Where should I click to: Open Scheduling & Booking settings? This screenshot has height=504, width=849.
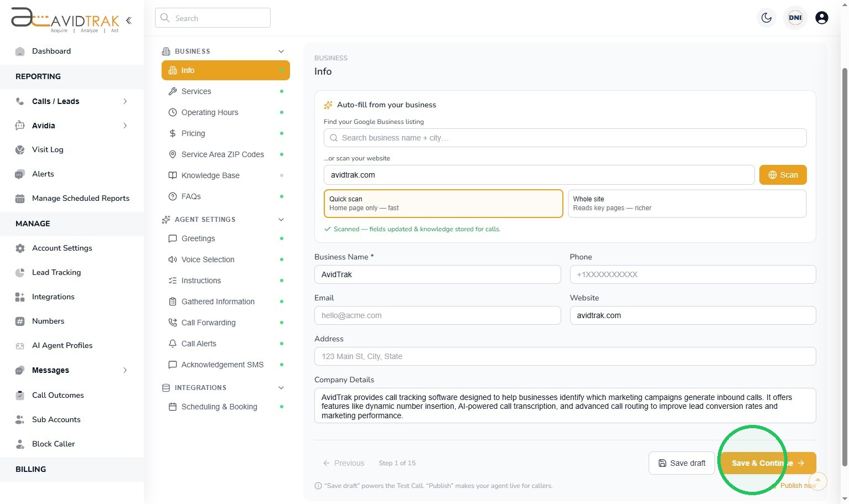pos(226,407)
